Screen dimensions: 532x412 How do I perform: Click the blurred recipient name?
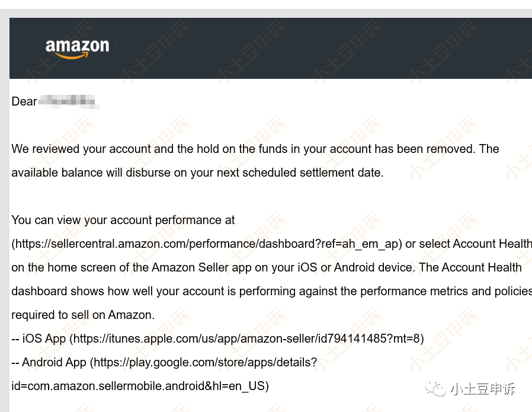(68, 101)
